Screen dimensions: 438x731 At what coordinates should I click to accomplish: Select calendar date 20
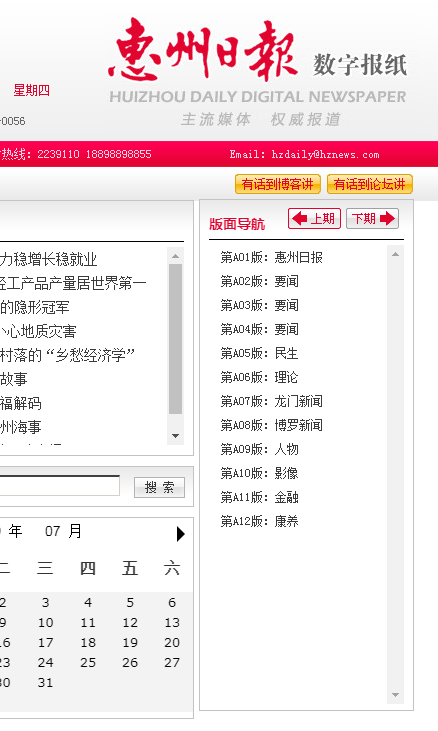coord(172,642)
